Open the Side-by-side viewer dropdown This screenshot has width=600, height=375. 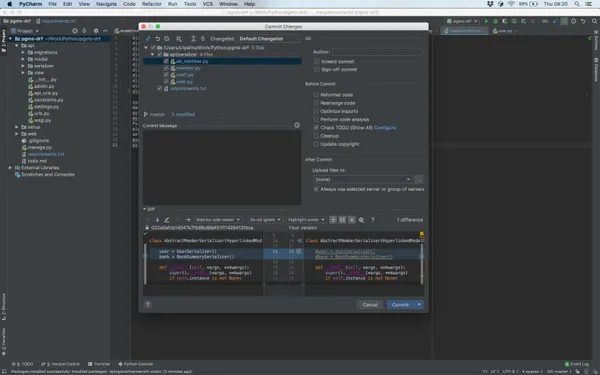point(218,220)
